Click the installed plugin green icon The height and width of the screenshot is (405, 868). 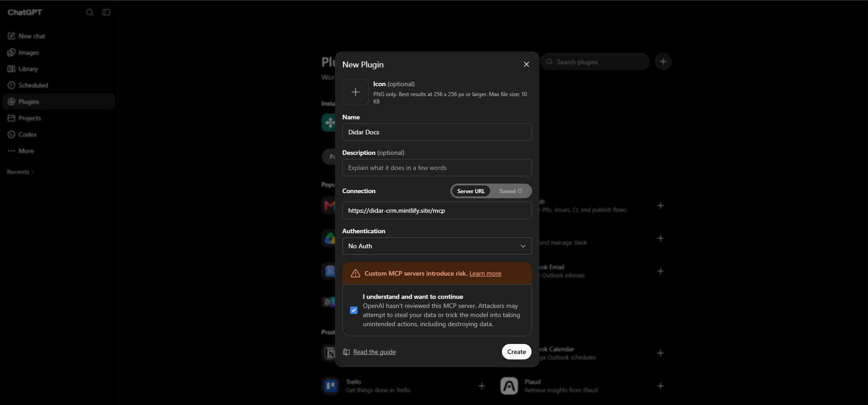pos(329,123)
